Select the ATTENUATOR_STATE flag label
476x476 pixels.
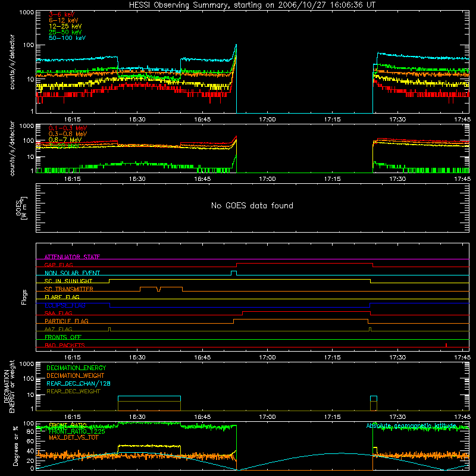tap(72, 257)
